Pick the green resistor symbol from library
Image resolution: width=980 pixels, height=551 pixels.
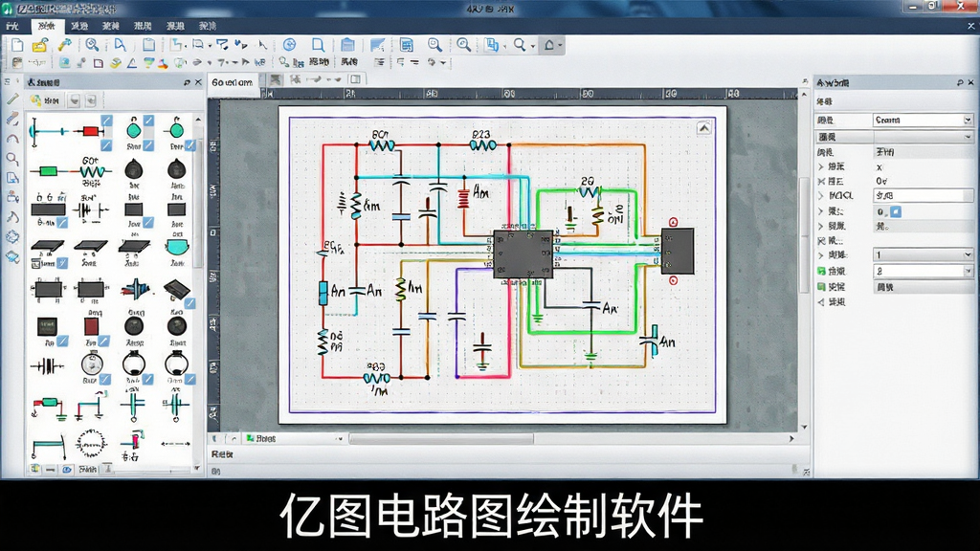coord(48,170)
